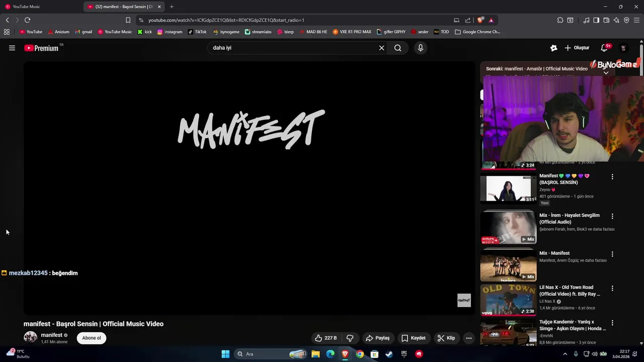Like the video with 227 B
The height and width of the screenshot is (362, 644).
(x=326, y=338)
